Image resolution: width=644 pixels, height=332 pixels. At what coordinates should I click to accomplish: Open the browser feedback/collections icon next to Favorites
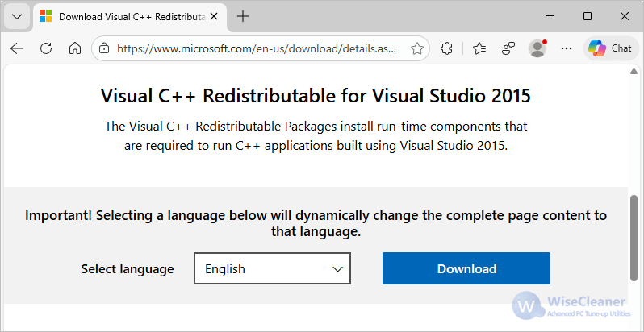point(508,48)
